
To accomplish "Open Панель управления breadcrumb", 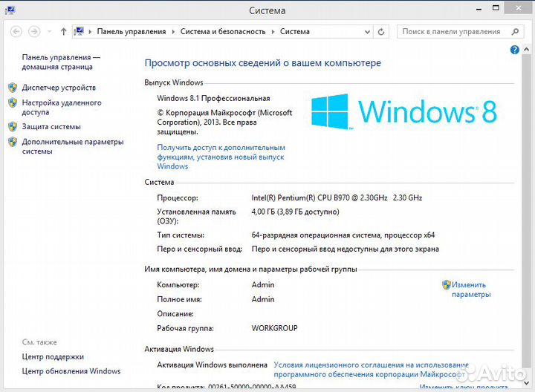I will 132,31.
